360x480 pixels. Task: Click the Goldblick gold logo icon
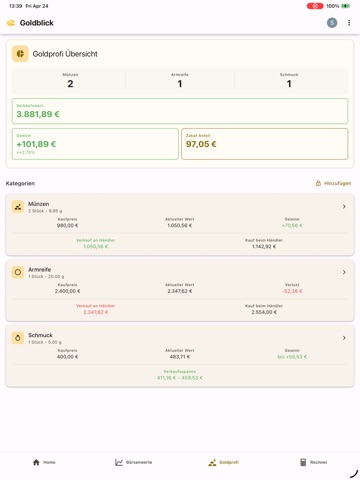(11, 23)
